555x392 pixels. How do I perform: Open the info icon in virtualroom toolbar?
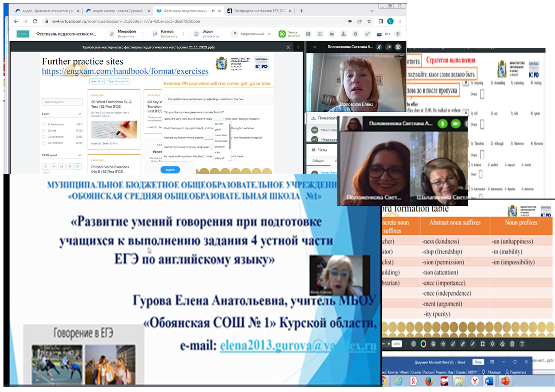355,34
